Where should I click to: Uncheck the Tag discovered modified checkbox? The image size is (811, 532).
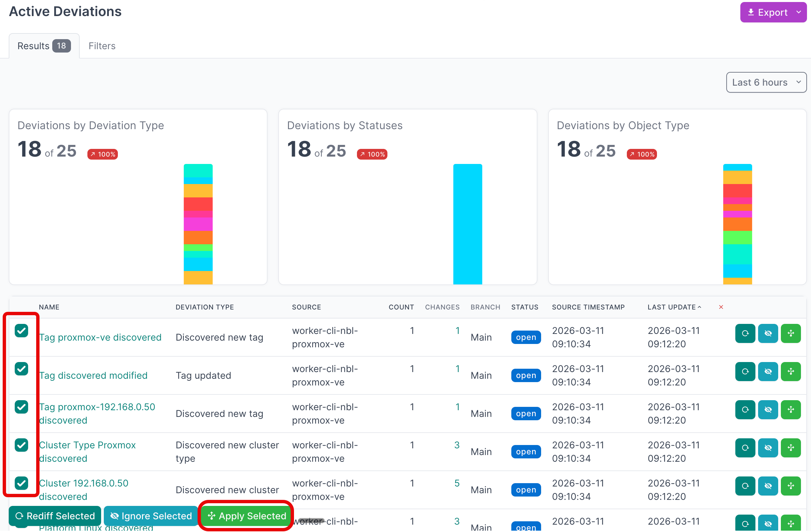pos(21,368)
